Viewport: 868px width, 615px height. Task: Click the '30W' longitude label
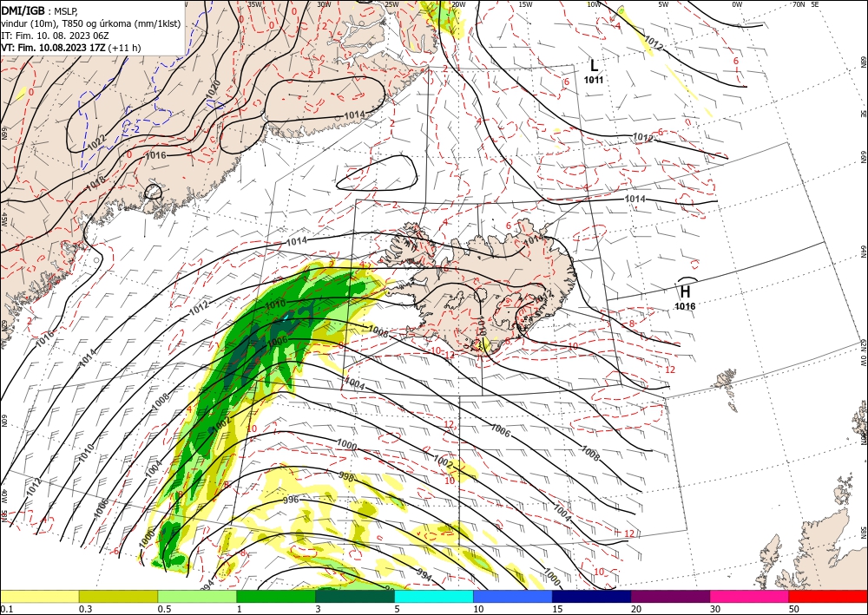tap(324, 3)
